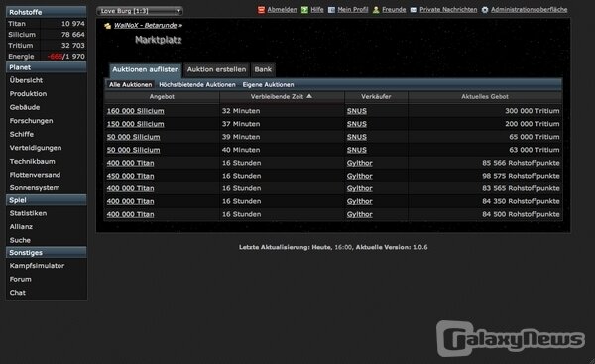This screenshot has width=595, height=364.
Task: Click seller SNUS in the 37 Minuten row
Action: [357, 124]
